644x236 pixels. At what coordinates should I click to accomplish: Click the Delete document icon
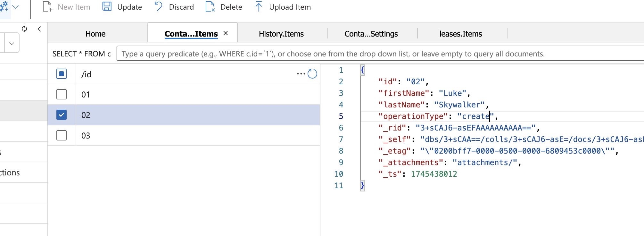(210, 7)
